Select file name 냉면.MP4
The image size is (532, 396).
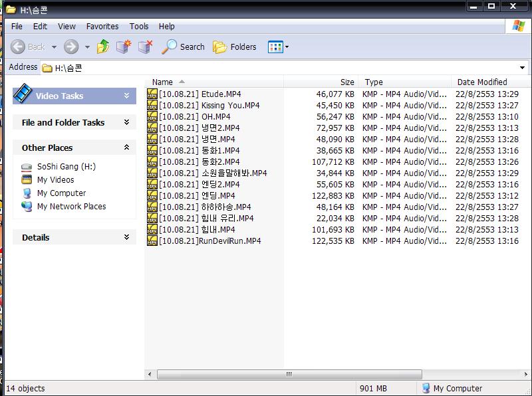click(x=197, y=139)
